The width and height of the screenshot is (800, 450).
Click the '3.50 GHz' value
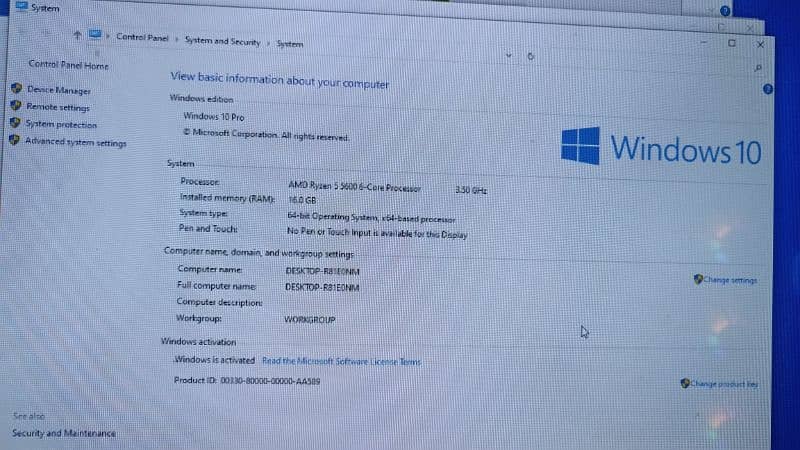click(x=471, y=190)
